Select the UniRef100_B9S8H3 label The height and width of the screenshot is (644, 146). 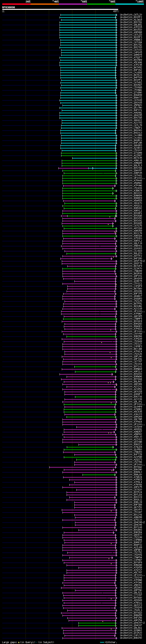131,530
